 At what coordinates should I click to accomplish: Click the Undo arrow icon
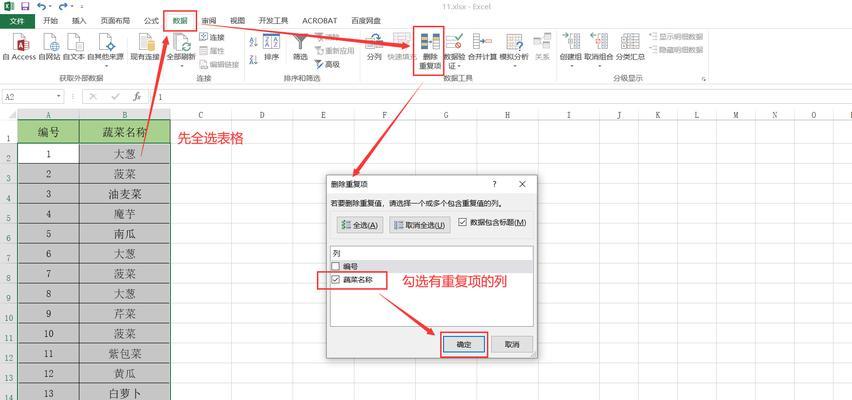pos(41,7)
